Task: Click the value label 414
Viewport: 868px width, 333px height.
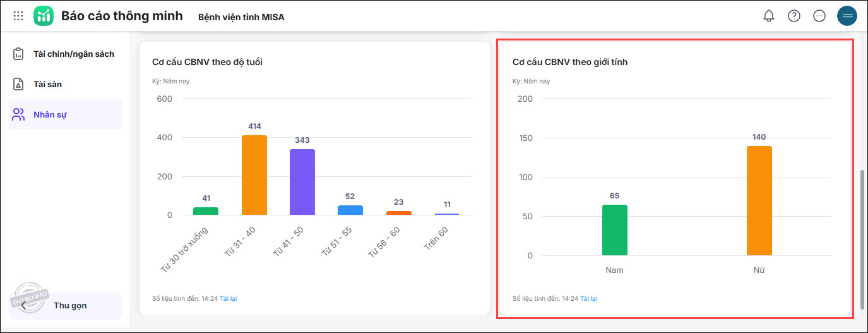Action: pos(254,126)
